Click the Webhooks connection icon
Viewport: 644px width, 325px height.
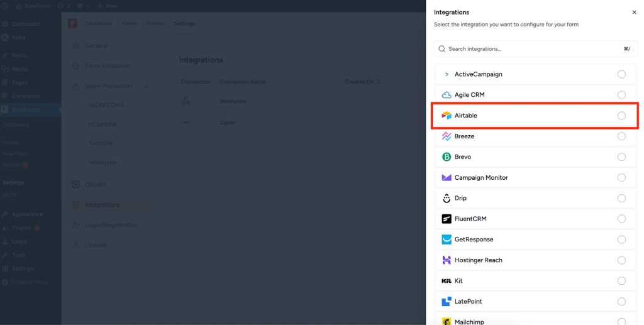tap(186, 101)
